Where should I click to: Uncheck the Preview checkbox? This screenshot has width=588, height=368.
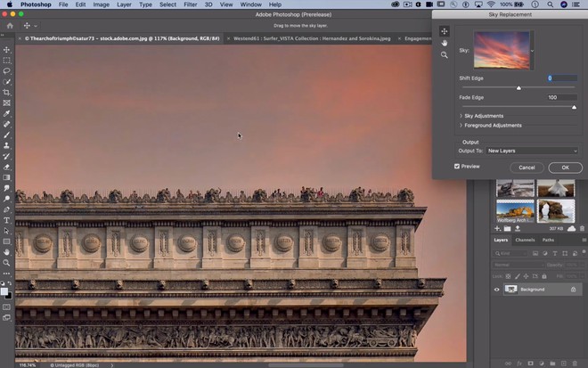pos(457,167)
